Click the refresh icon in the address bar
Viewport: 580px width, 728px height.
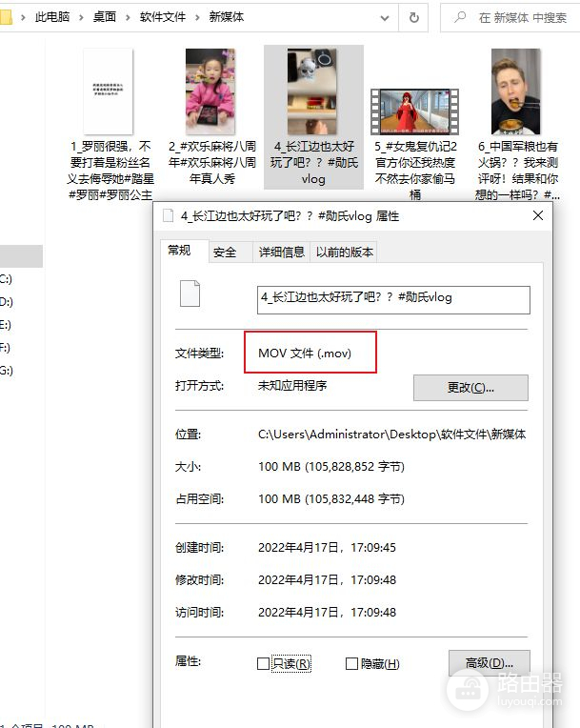tap(414, 18)
